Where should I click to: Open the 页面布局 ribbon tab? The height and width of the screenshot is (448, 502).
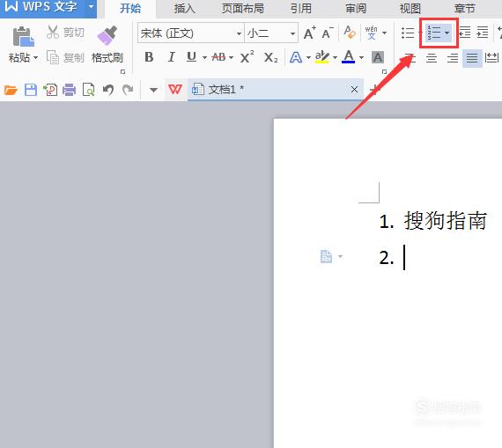point(243,8)
